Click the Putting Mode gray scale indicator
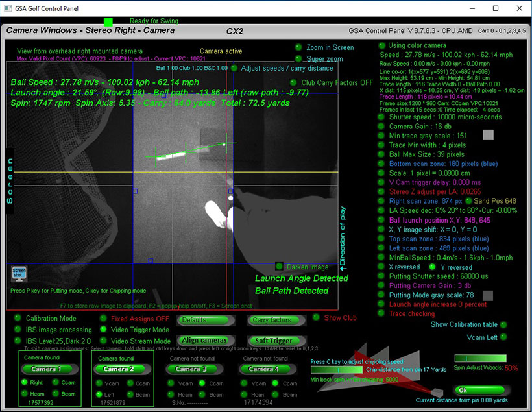 click(381, 295)
